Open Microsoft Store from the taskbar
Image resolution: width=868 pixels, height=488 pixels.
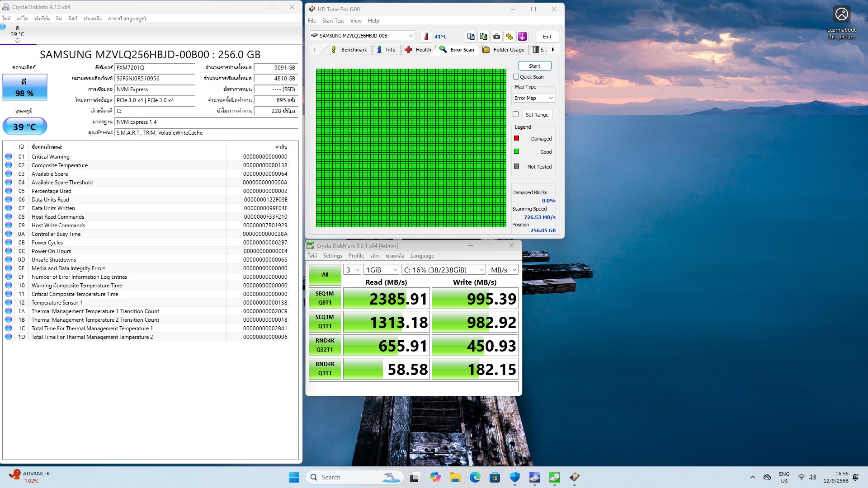[495, 477]
